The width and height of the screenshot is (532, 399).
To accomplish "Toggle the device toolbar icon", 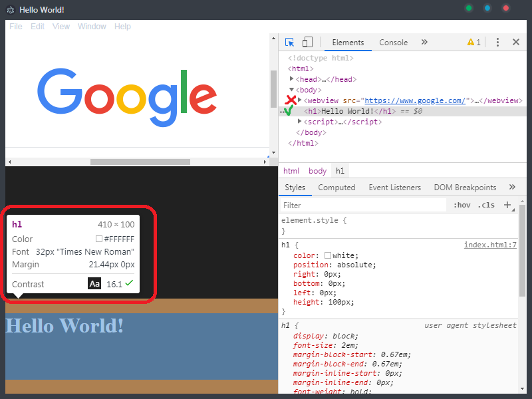I will point(307,42).
